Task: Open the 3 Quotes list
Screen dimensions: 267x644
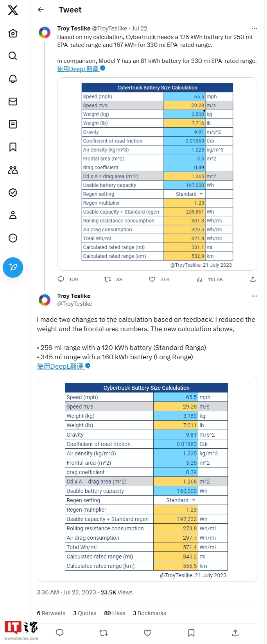Action: click(84, 613)
